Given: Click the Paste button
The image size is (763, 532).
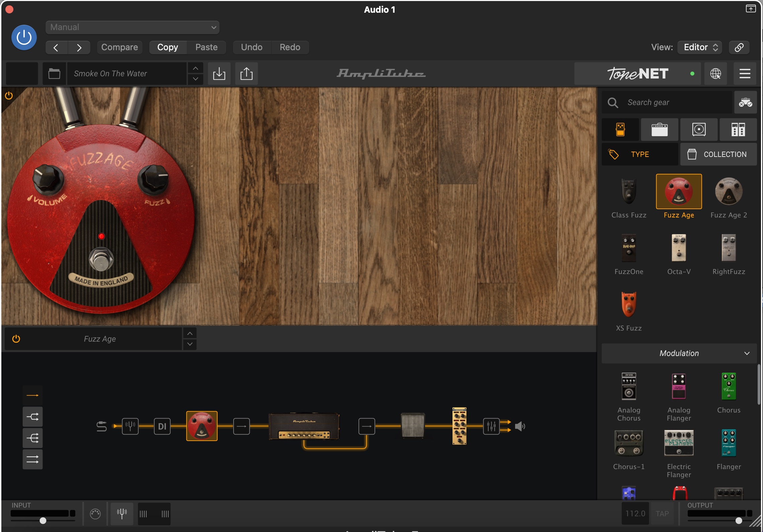Looking at the screenshot, I should coord(206,47).
